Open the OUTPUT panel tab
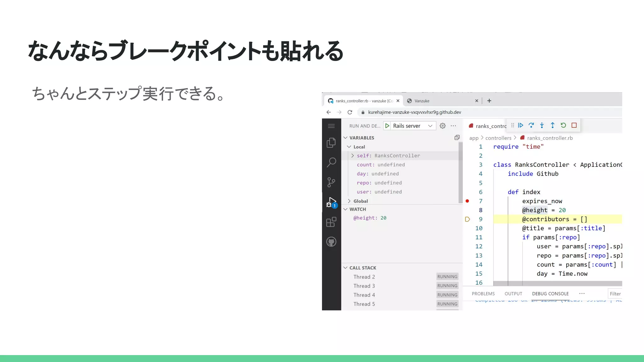 click(x=513, y=293)
